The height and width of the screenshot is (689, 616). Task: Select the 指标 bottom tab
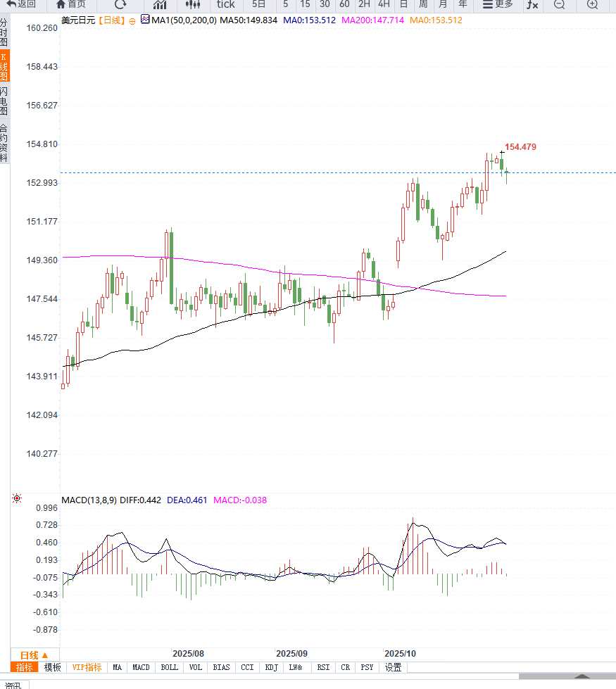(x=24, y=667)
